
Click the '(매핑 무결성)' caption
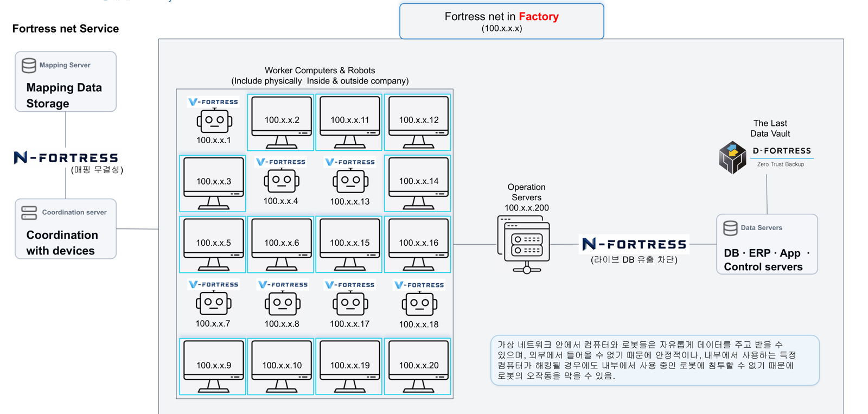coord(97,170)
